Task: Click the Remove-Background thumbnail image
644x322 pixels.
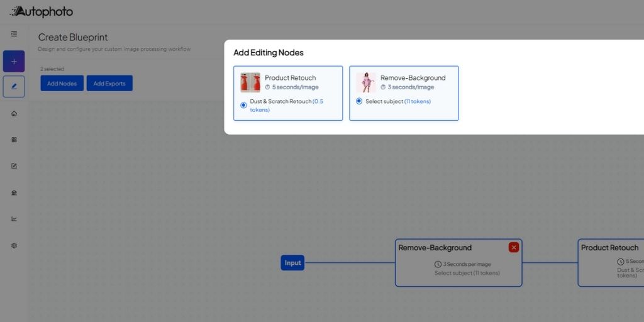Action: (x=366, y=82)
